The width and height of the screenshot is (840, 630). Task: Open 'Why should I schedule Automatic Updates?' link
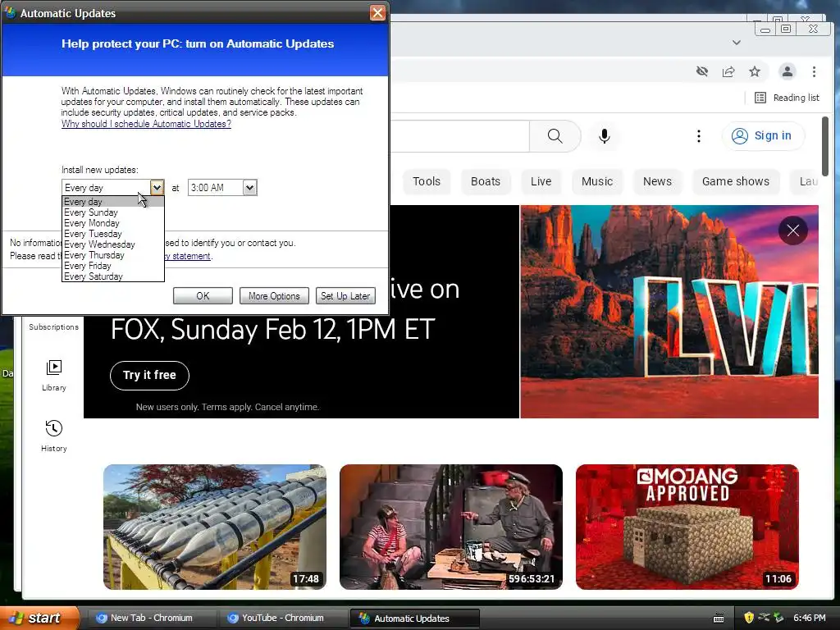pos(146,124)
